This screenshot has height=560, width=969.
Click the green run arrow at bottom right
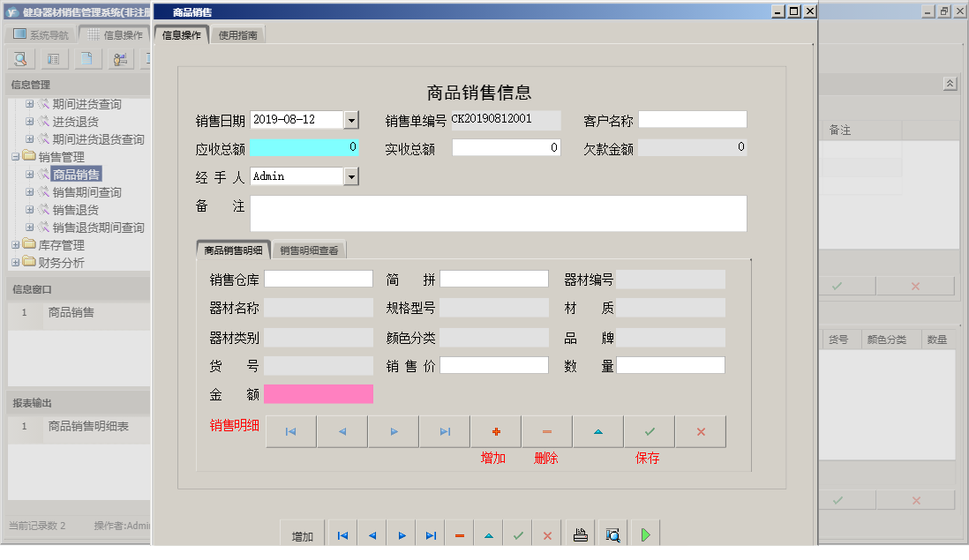click(645, 533)
